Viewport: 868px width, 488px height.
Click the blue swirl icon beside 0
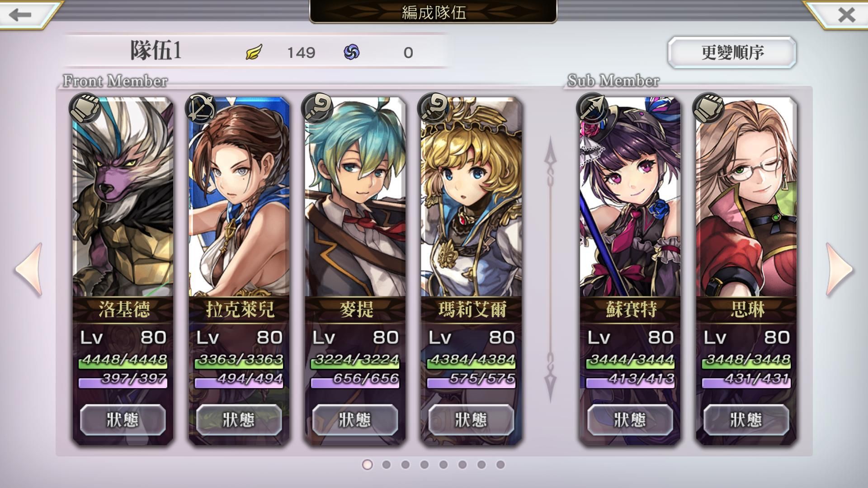(352, 52)
